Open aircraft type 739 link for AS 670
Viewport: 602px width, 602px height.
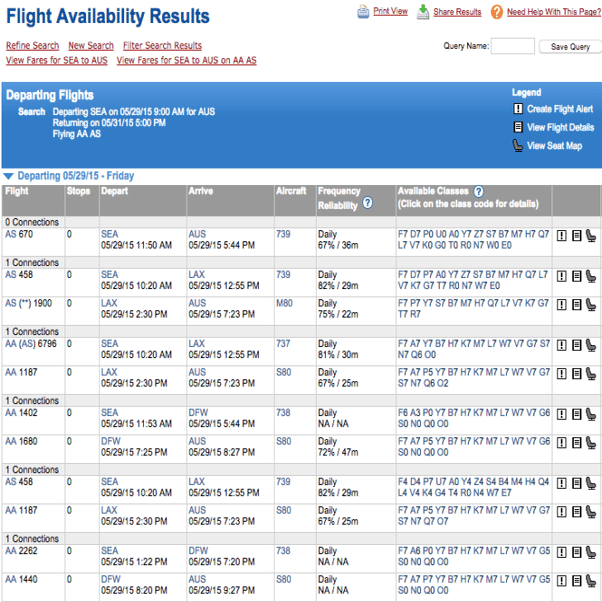click(x=283, y=234)
